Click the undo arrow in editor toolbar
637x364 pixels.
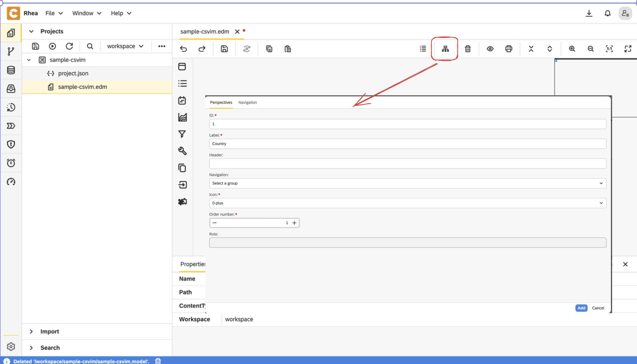(x=184, y=49)
